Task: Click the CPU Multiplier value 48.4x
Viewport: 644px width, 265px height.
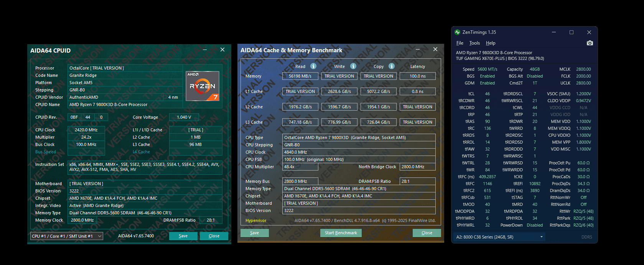Action: [300, 167]
